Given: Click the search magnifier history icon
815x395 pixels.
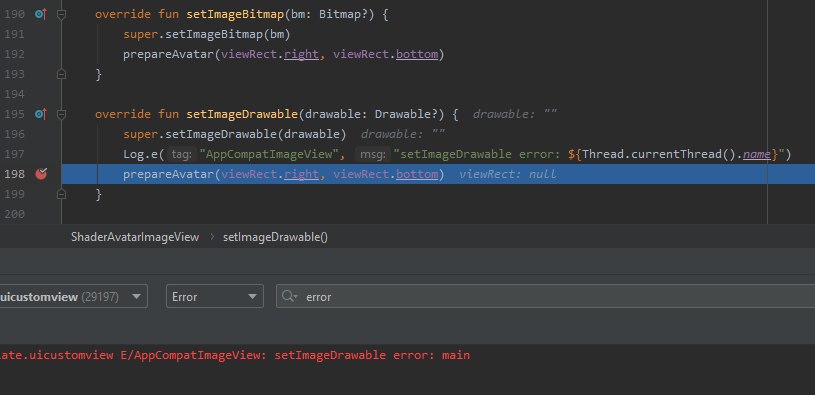Looking at the screenshot, I should (290, 296).
